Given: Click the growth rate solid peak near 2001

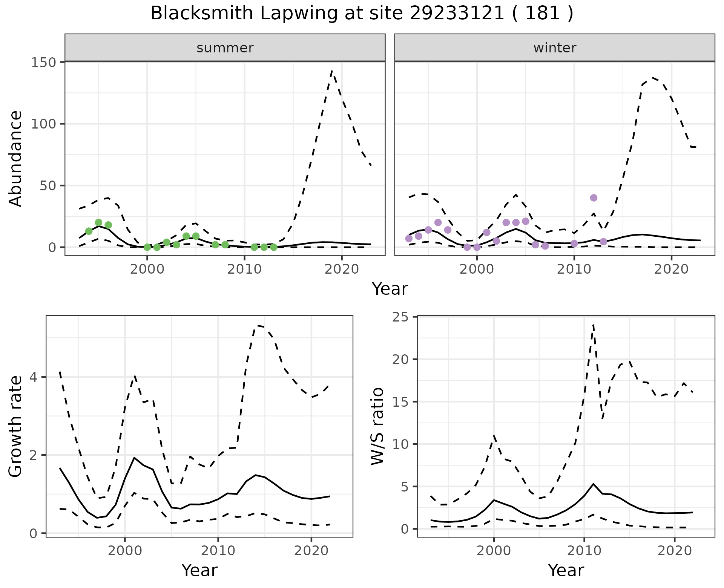Looking at the screenshot, I should 134,458.
